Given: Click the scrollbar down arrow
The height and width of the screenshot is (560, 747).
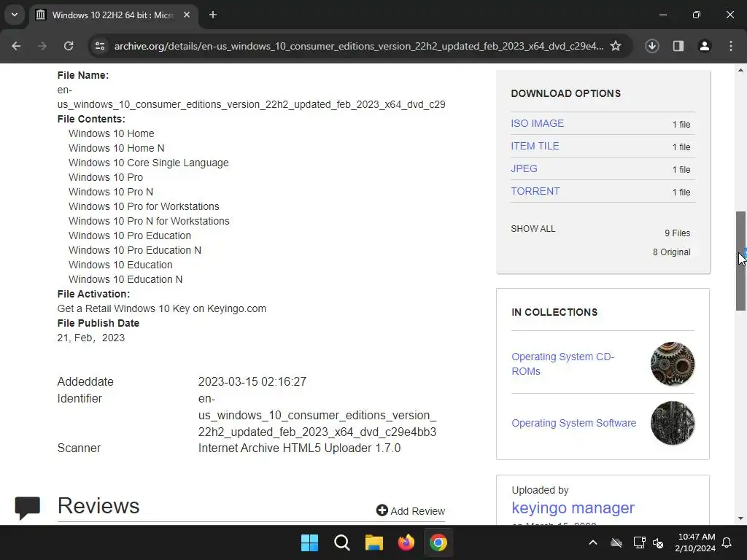Looking at the screenshot, I should pos(740,518).
